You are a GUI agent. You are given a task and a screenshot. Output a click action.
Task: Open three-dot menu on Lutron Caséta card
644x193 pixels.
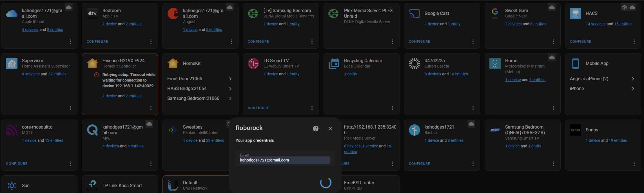473,108
